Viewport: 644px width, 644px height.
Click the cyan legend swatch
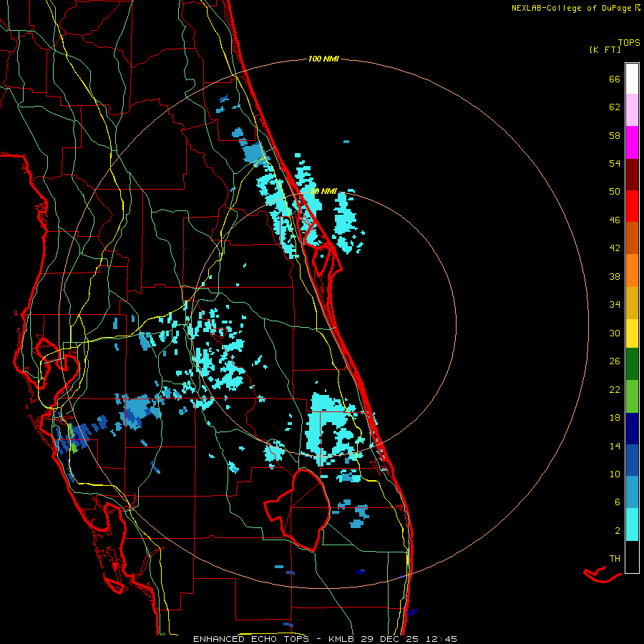[x=632, y=525]
